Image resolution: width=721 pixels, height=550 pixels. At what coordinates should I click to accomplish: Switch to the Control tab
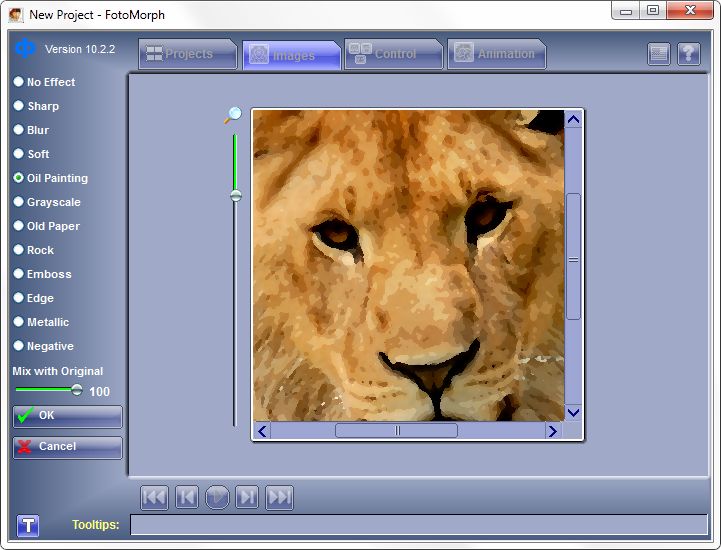[x=394, y=54]
